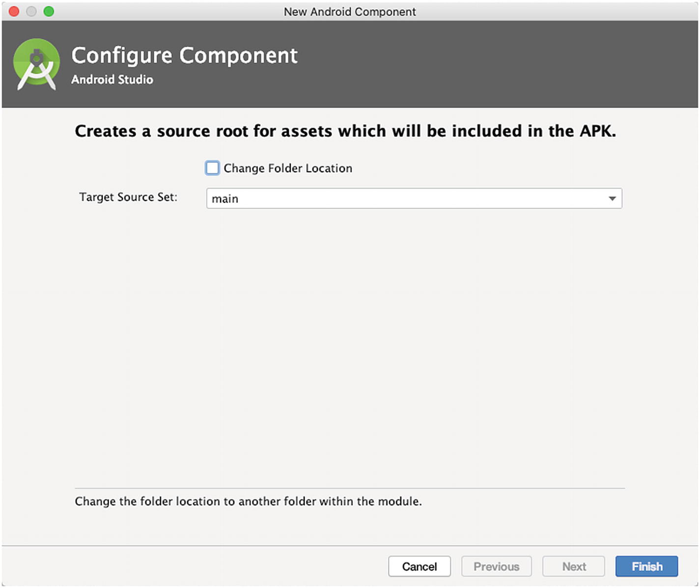Image resolution: width=700 pixels, height=588 pixels.
Task: Click the Android Studio subtitle text
Action: (112, 80)
